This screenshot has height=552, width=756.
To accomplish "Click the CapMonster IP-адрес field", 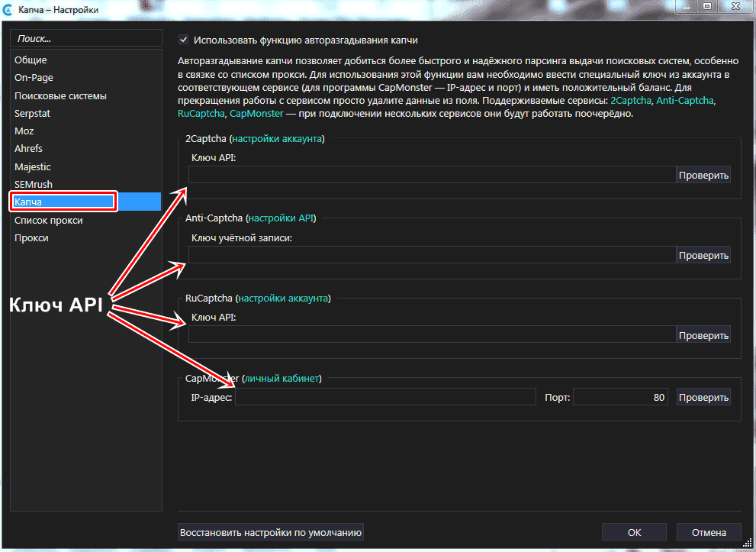I will tap(386, 396).
